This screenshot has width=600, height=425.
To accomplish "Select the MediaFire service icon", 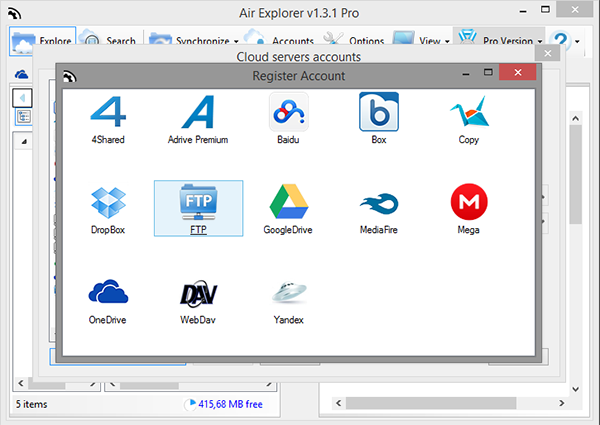I will pyautogui.click(x=379, y=203).
